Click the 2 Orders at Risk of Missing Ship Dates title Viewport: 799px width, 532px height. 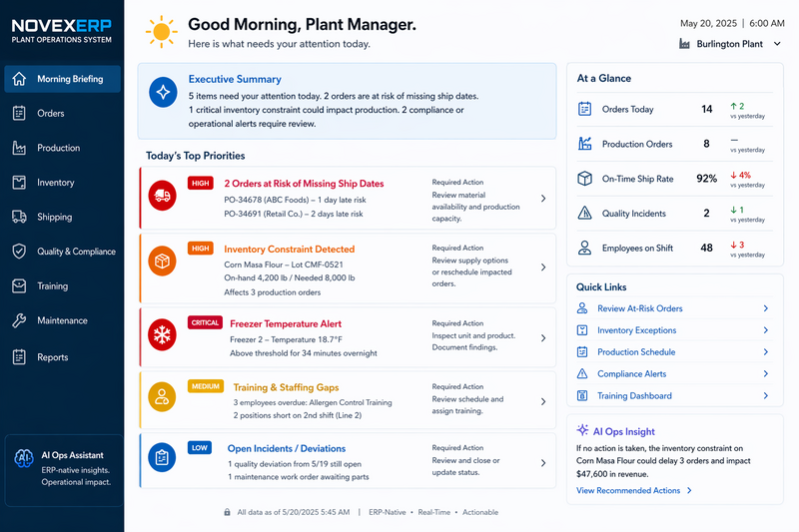(304, 184)
